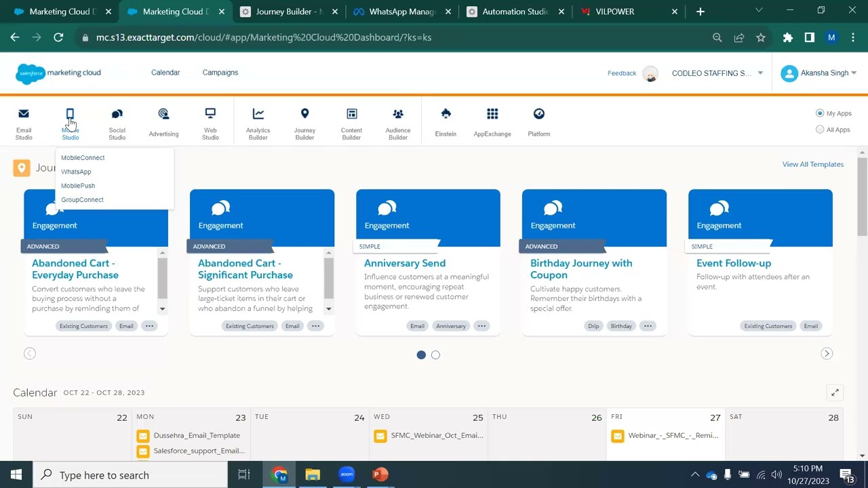Select MobileConnect from Mobile Studio menu
Image resolution: width=868 pixels, height=488 pixels.
click(x=83, y=157)
